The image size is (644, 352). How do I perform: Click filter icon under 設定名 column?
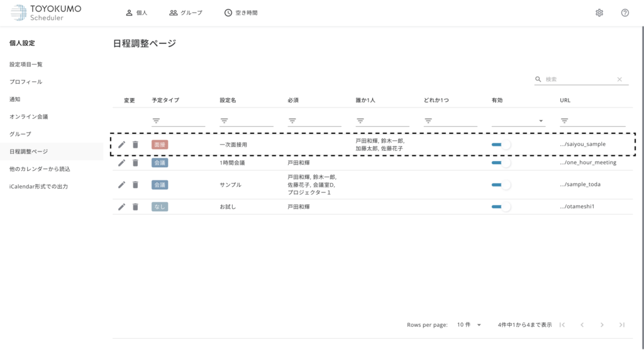[x=225, y=121]
